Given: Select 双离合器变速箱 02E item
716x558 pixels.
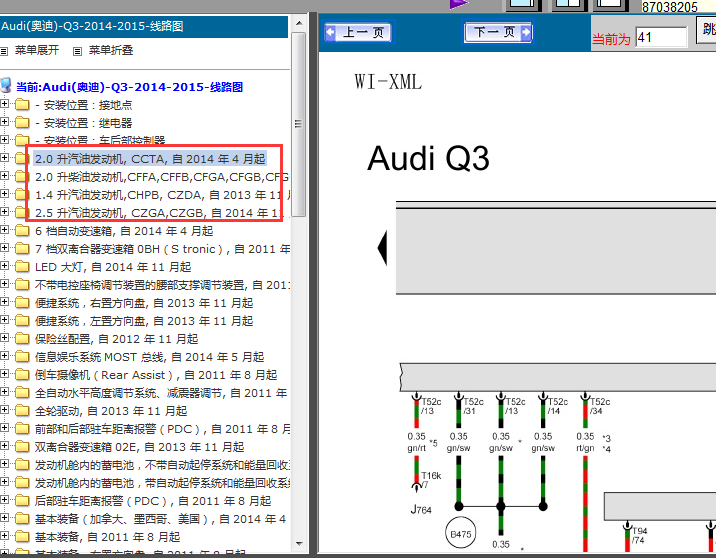Looking at the screenshot, I should [140, 447].
